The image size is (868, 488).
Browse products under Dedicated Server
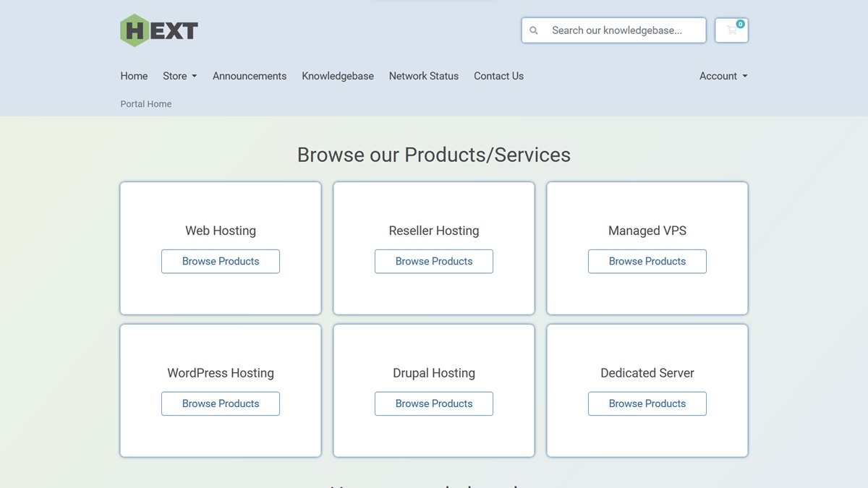647,404
